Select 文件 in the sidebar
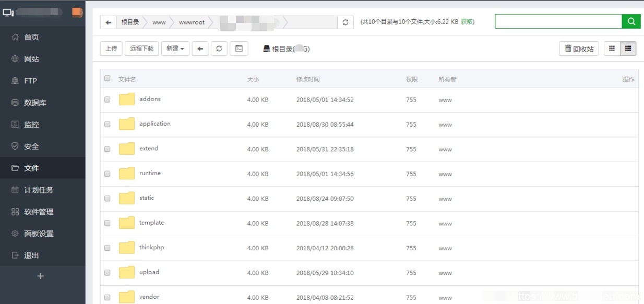 click(x=43, y=168)
